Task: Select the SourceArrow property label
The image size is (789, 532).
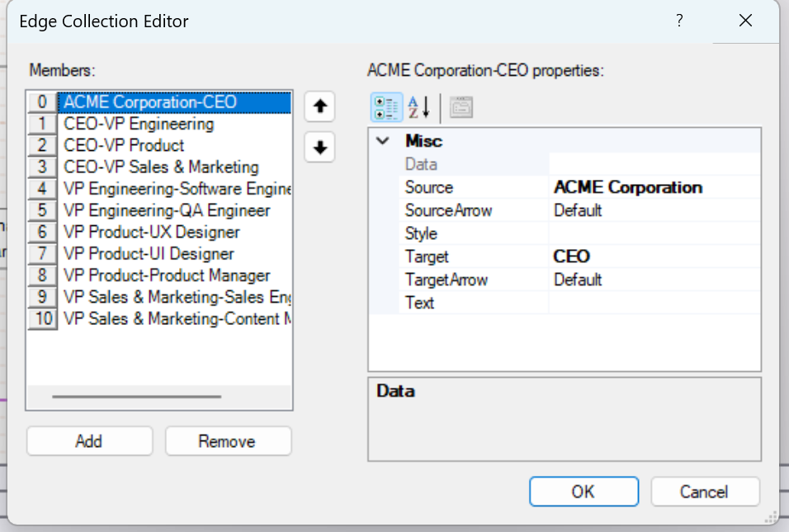Action: [448, 210]
